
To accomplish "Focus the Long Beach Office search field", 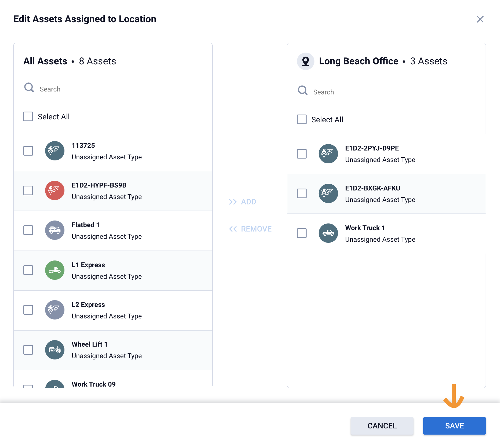I will [394, 92].
